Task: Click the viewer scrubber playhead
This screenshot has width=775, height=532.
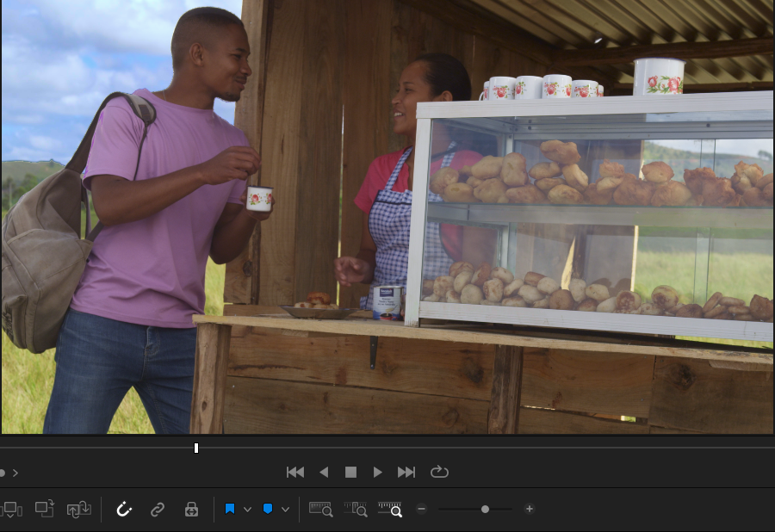Action: (196, 448)
